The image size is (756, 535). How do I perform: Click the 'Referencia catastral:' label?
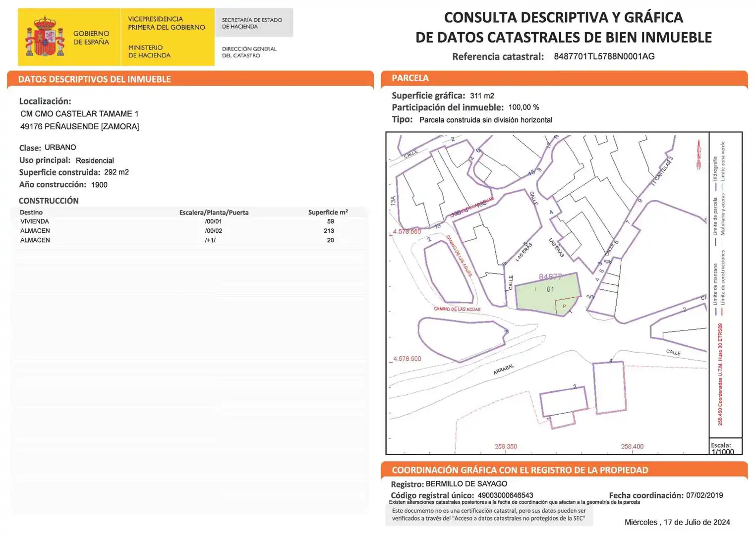pos(498,56)
